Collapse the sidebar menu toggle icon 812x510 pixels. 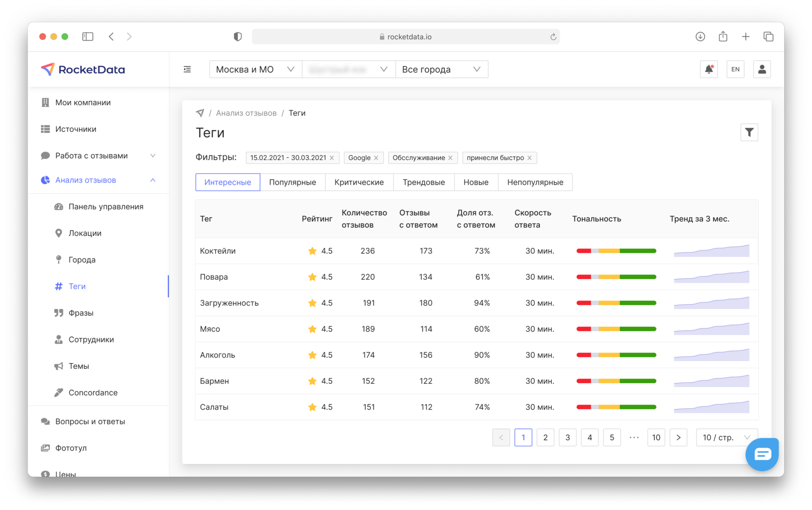tap(187, 69)
